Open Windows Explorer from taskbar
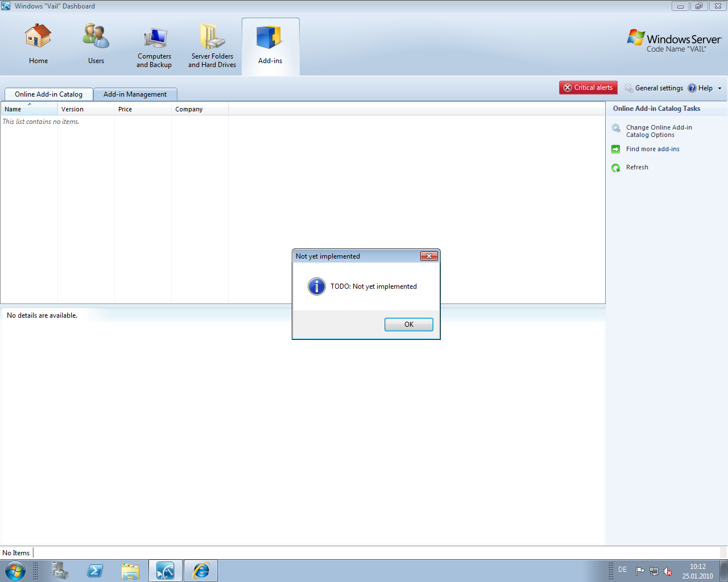This screenshot has height=582, width=728. (x=130, y=571)
